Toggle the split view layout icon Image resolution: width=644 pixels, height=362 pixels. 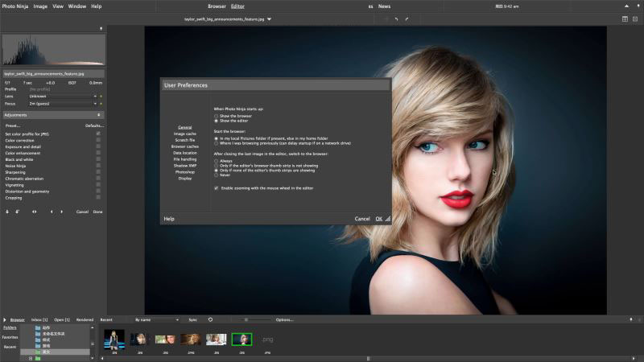pos(625,19)
